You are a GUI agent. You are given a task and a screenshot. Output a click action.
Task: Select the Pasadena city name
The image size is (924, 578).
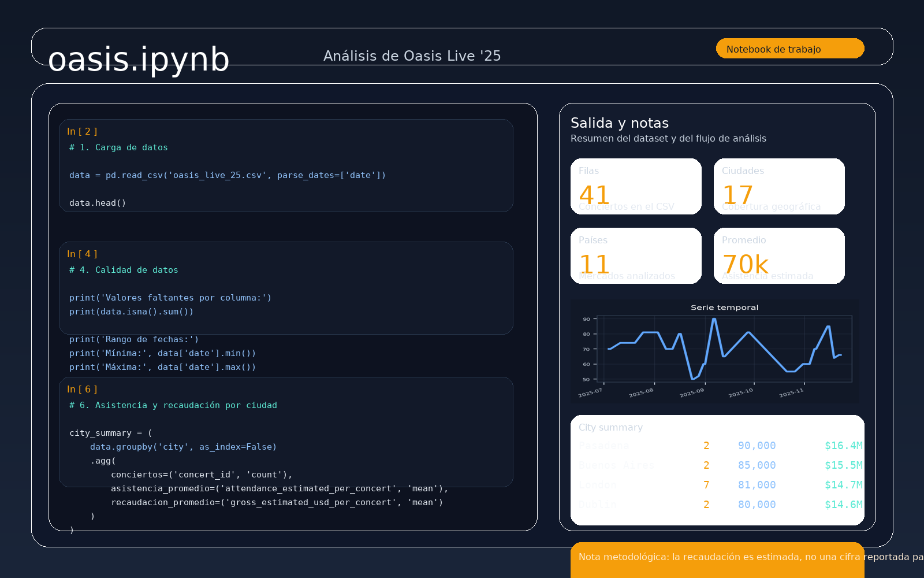[x=603, y=446]
